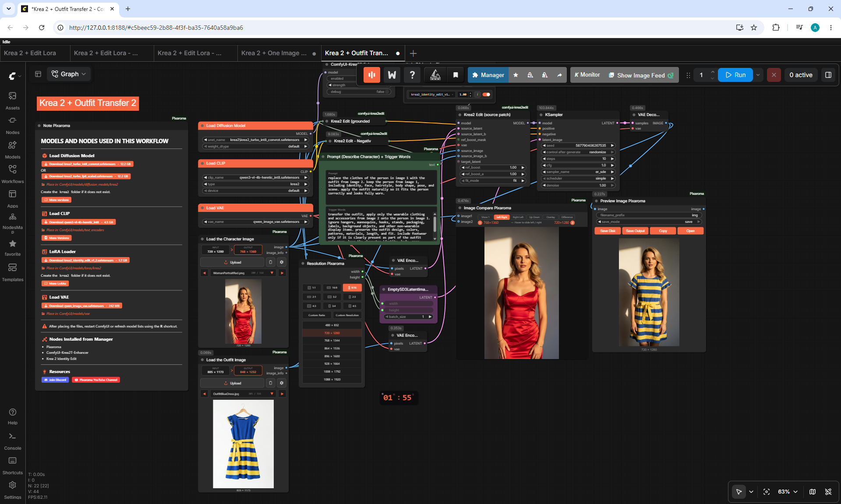Click Upload in Load the Character Image
The width and height of the screenshot is (841, 504).
[232, 262]
